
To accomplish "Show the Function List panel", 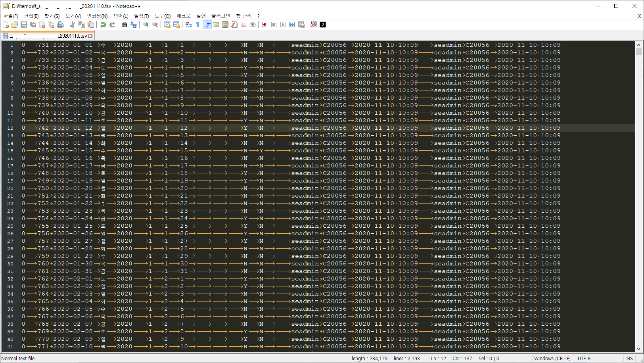I will pos(234,25).
